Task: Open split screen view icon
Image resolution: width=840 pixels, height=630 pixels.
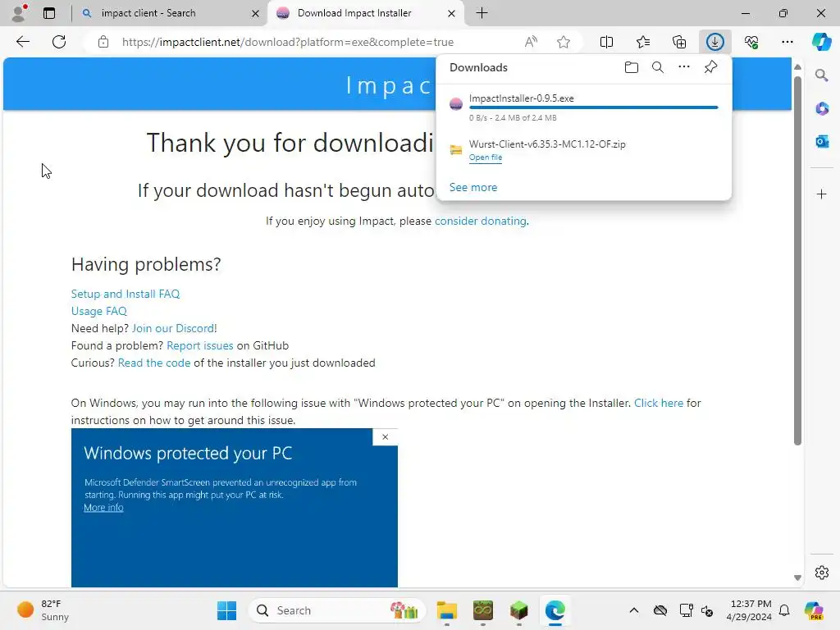Action: pos(606,42)
